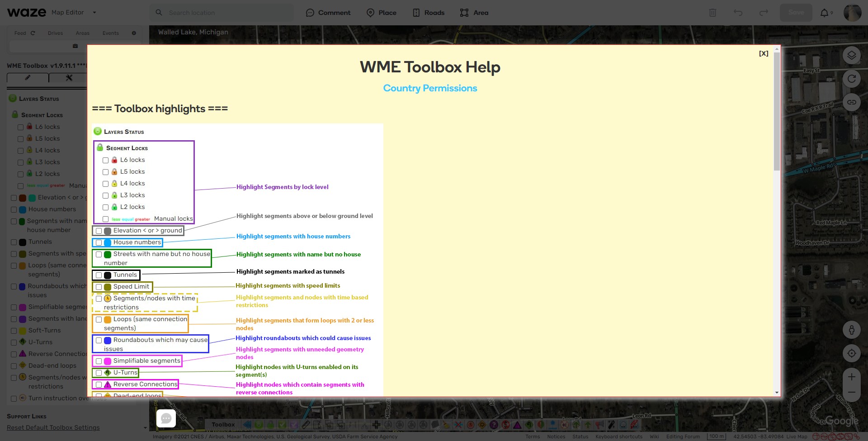The height and width of the screenshot is (441, 868).
Task: Click the Place button
Action: pos(381,13)
